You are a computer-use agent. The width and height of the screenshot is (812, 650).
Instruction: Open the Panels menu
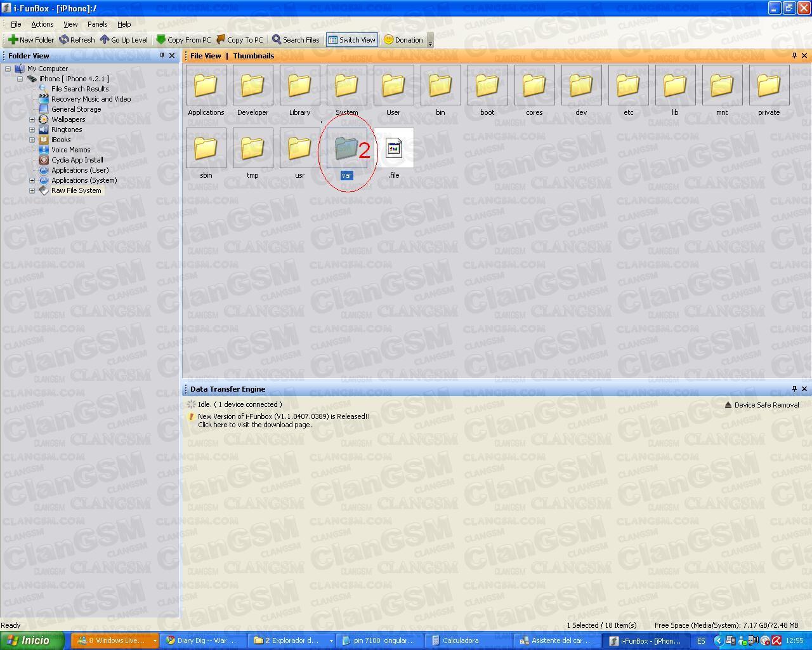[97, 24]
